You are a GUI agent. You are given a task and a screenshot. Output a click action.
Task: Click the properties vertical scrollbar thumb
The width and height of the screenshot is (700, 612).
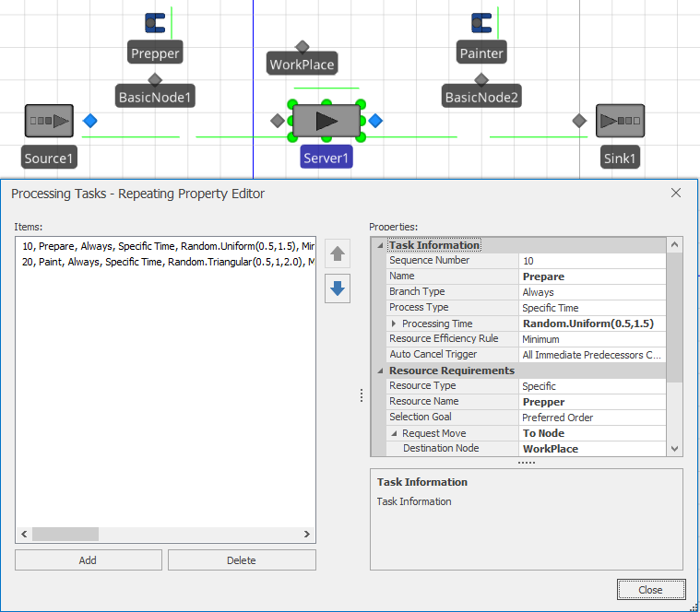tap(674, 318)
